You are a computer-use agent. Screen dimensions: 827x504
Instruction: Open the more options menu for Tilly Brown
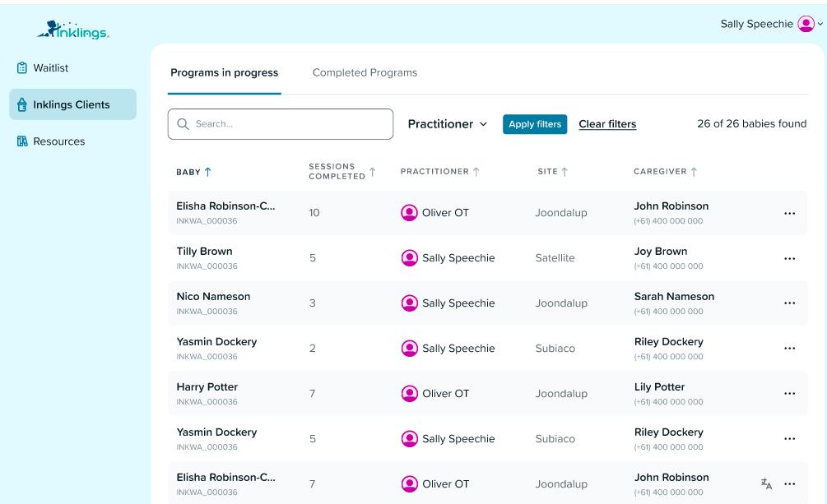click(x=789, y=258)
